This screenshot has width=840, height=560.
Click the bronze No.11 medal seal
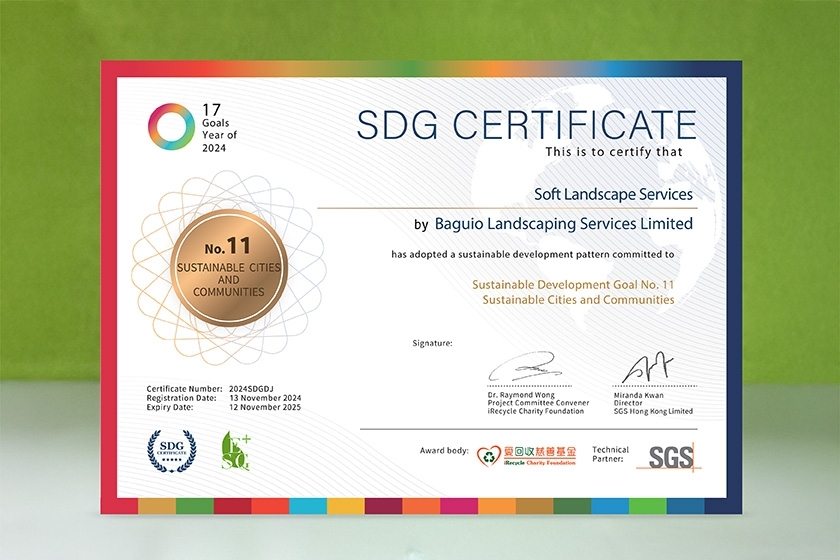pyautogui.click(x=229, y=268)
